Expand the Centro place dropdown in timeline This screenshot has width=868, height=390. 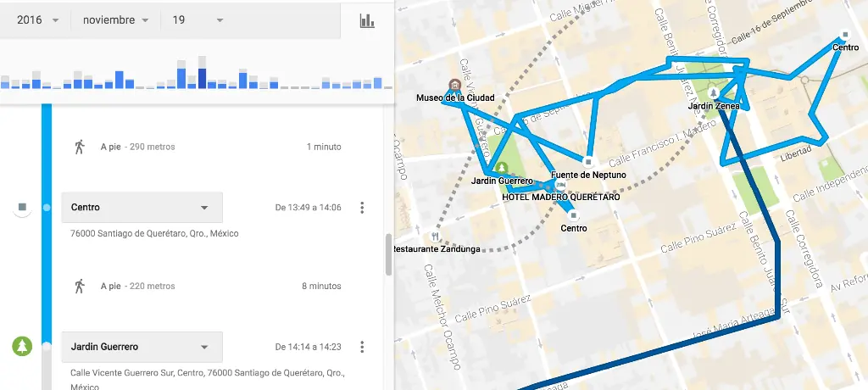142,207
